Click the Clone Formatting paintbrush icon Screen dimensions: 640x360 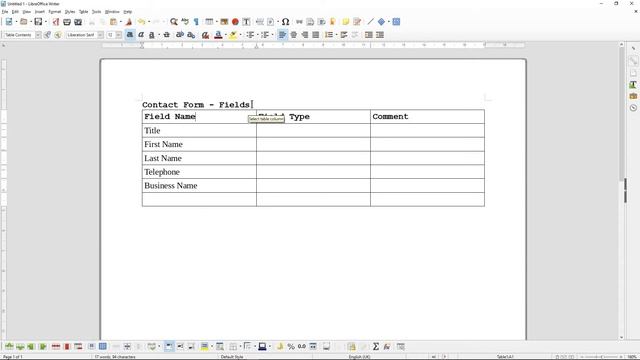pyautogui.click(x=129, y=22)
